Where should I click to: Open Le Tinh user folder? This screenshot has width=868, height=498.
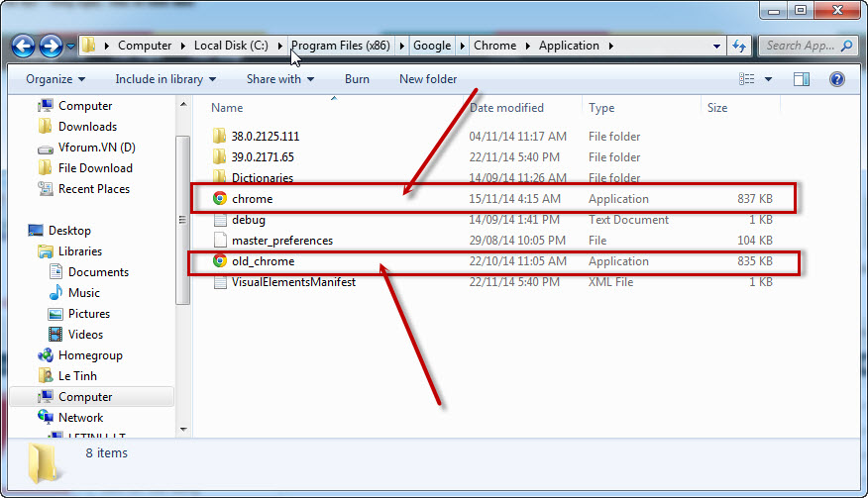[x=77, y=376]
